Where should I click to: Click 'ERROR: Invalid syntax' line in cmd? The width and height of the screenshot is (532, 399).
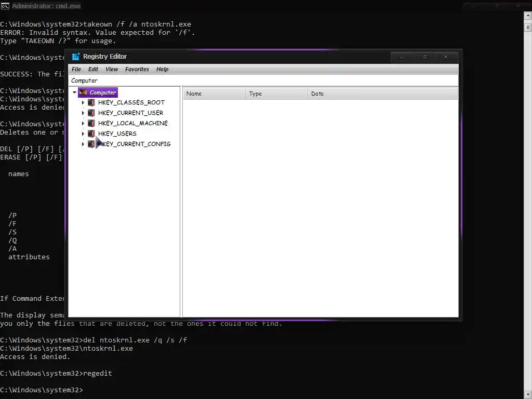click(x=97, y=33)
